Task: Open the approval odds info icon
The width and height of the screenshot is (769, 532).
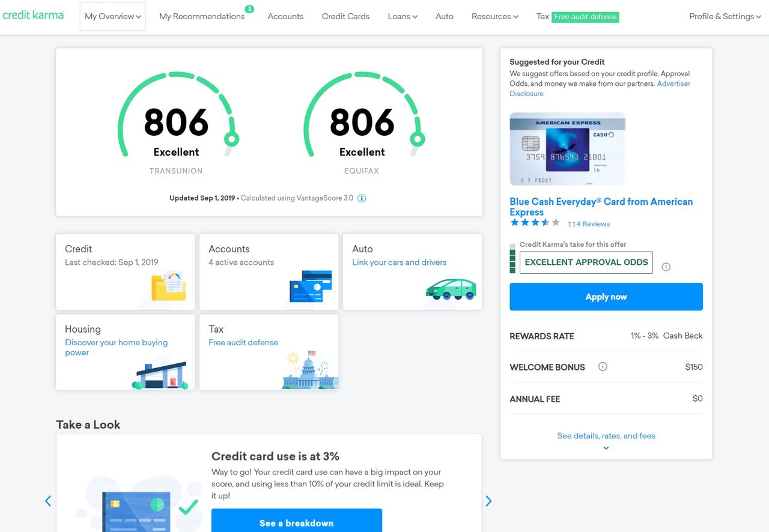Action: coord(666,267)
